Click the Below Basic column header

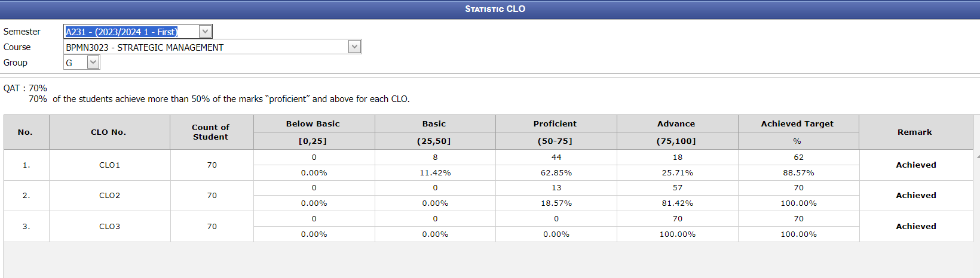point(313,124)
